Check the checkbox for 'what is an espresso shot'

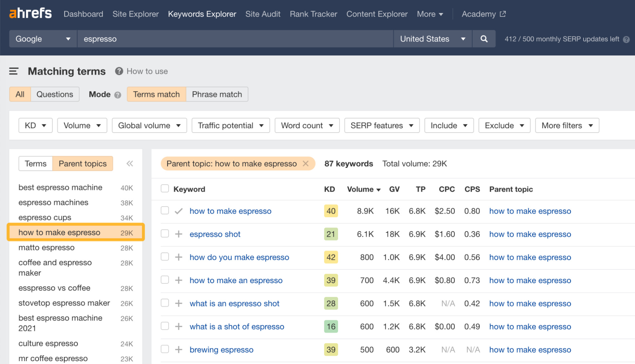point(165,303)
